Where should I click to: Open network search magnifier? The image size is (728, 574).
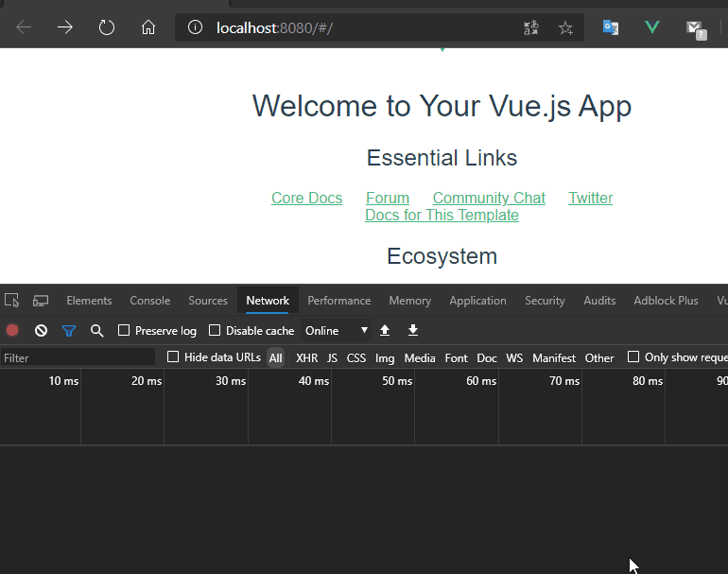[96, 331]
